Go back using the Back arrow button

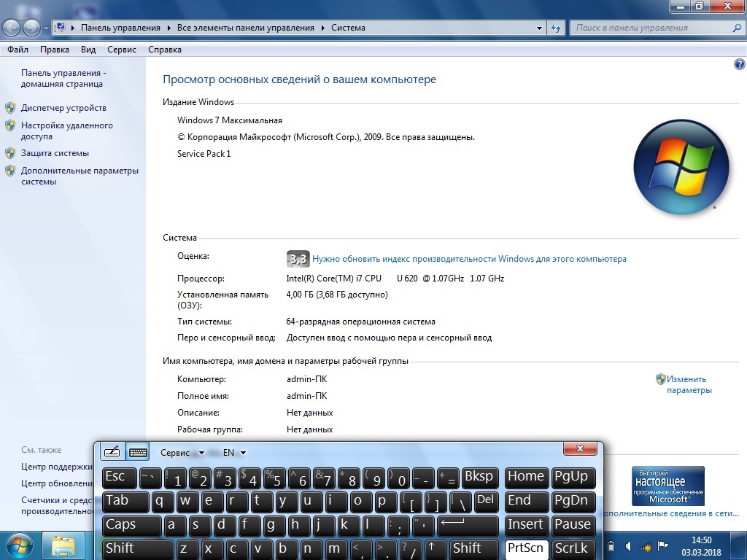pos(12,28)
